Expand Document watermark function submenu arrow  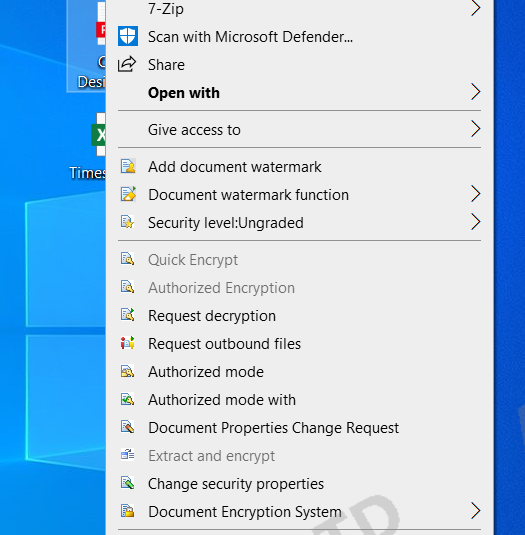pos(476,194)
